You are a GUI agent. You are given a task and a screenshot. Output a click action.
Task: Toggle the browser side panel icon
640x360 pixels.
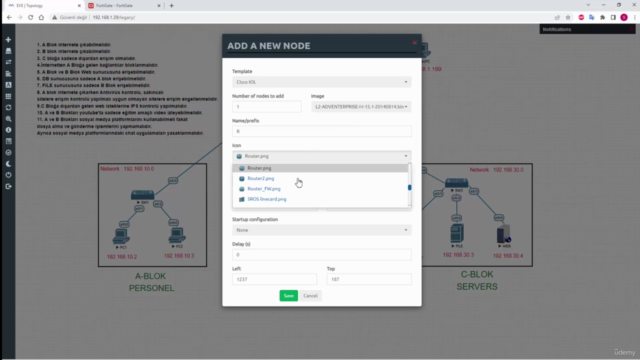(613, 18)
